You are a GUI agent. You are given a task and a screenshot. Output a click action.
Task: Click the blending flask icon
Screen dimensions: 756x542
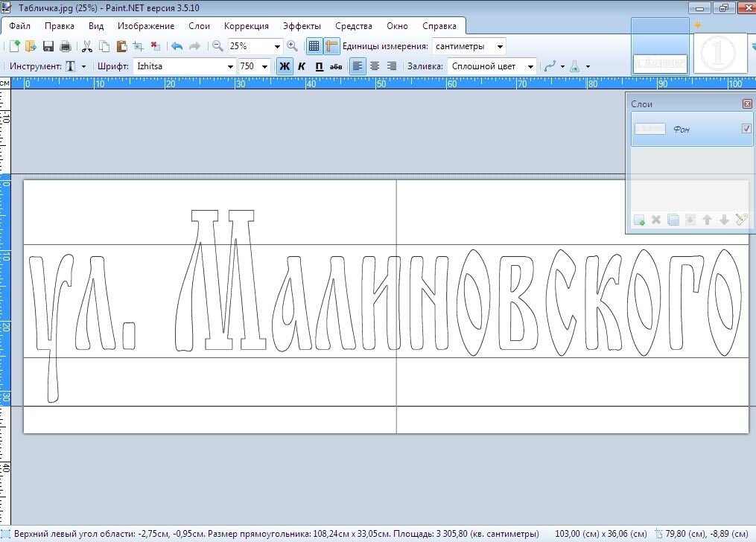point(575,66)
